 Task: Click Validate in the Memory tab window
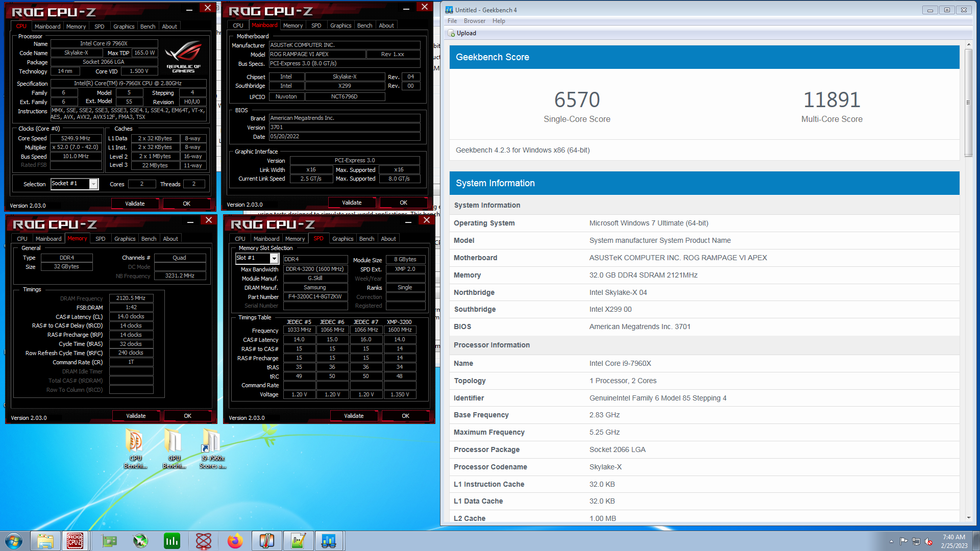click(x=136, y=416)
